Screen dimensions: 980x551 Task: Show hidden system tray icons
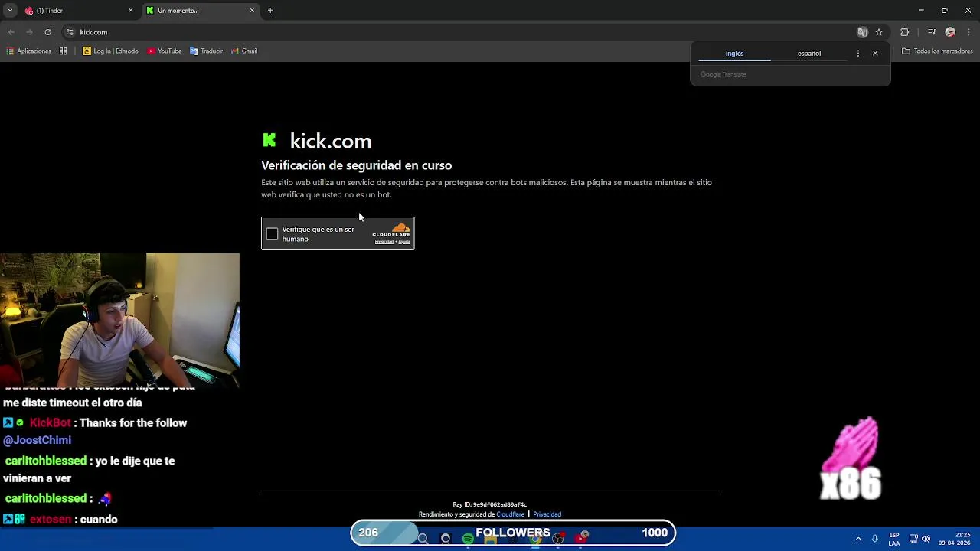(x=858, y=539)
